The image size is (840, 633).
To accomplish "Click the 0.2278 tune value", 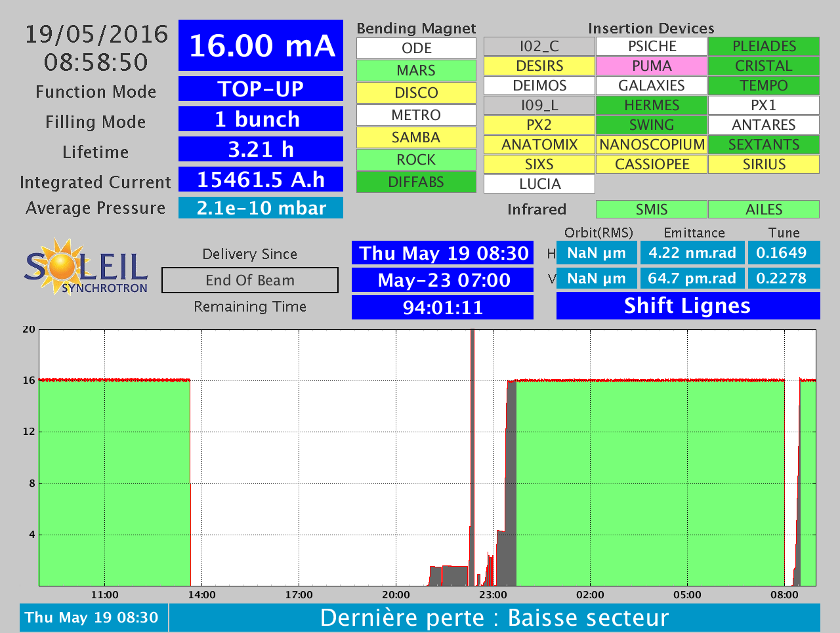I will [x=784, y=278].
